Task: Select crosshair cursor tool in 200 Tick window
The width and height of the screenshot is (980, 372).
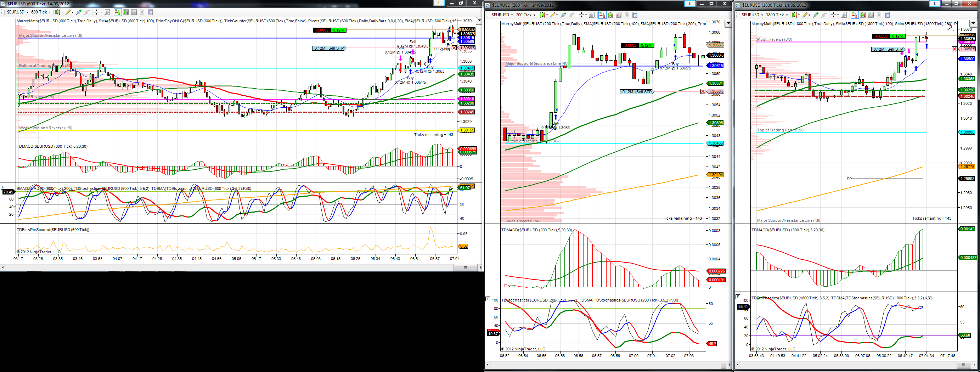Action: (582, 15)
